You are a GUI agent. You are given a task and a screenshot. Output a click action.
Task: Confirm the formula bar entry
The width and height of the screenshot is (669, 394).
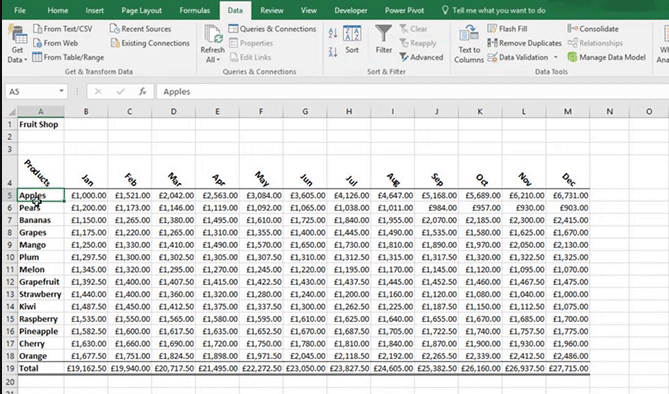coord(121,91)
